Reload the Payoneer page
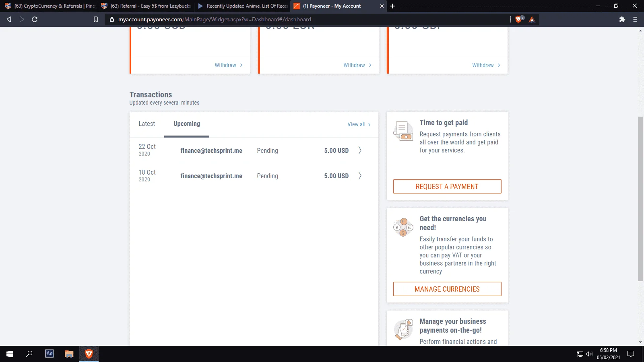 click(35, 19)
